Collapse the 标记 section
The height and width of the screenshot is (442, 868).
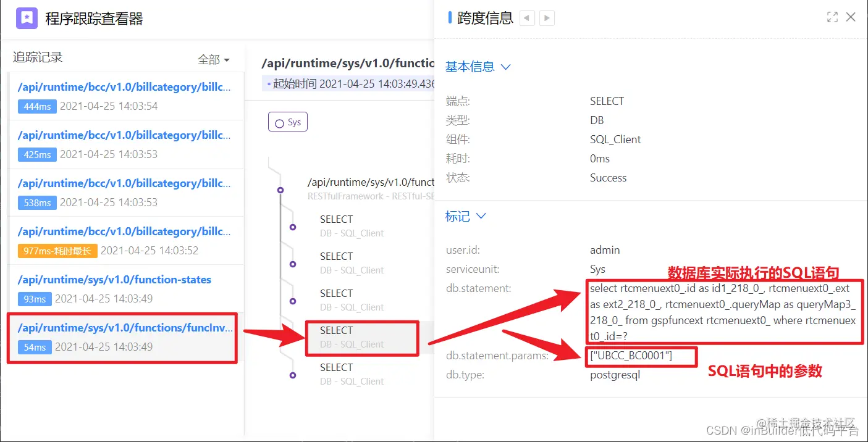pos(466,217)
